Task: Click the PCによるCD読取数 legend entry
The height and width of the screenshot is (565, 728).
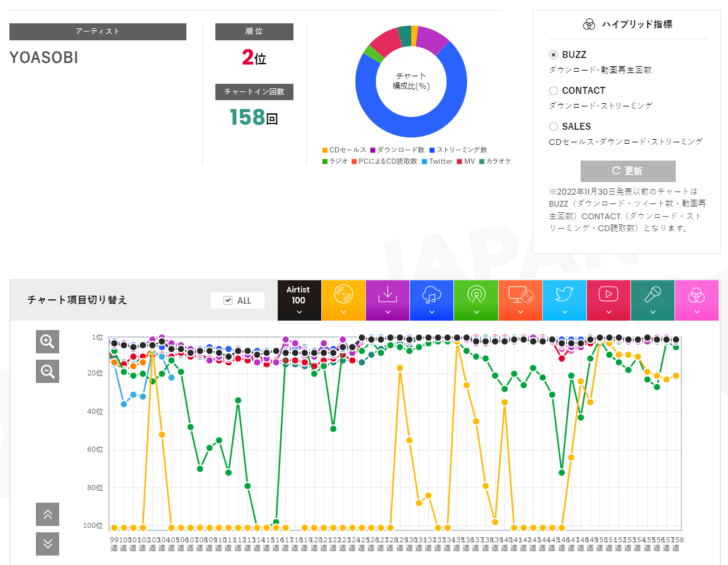Action: [x=384, y=161]
